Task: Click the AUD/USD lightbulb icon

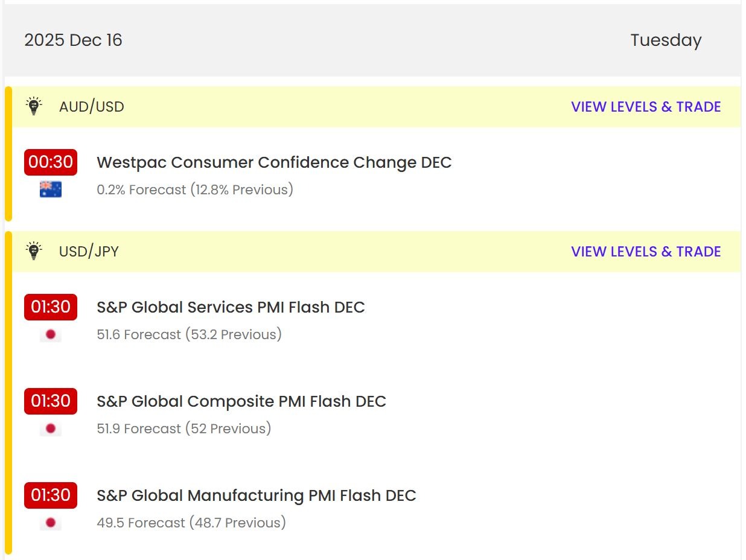Action: click(34, 106)
